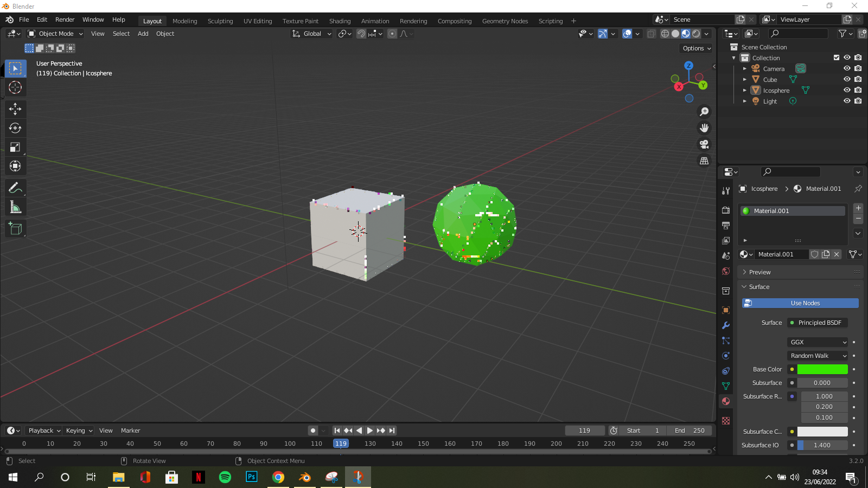This screenshot has width=868, height=488.
Task: Open the Object Mode dropdown
Action: (55, 34)
